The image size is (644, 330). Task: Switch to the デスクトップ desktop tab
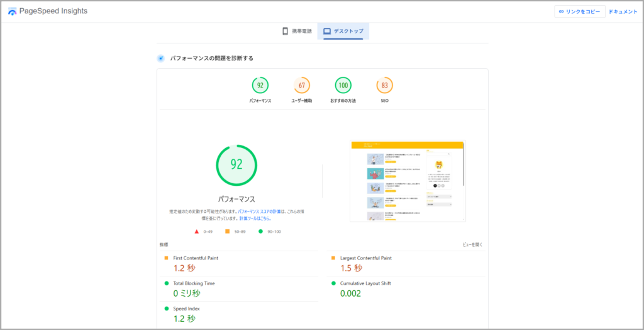343,31
